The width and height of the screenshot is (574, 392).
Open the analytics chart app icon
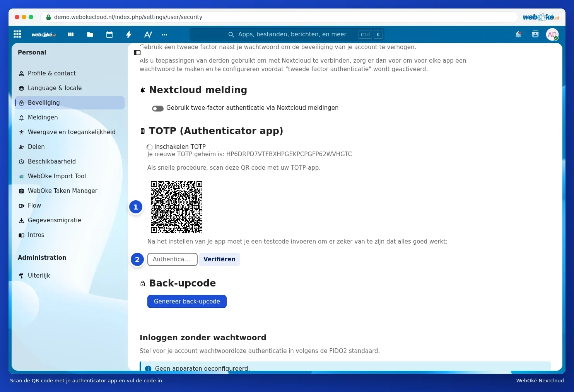pos(148,34)
